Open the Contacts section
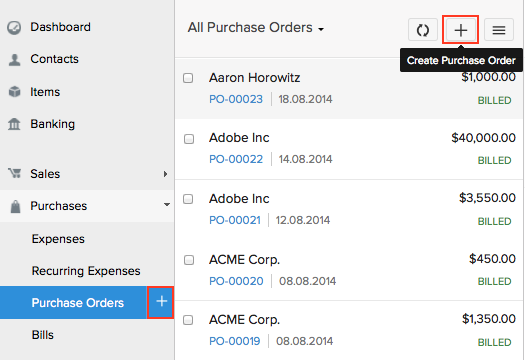 coord(55,59)
